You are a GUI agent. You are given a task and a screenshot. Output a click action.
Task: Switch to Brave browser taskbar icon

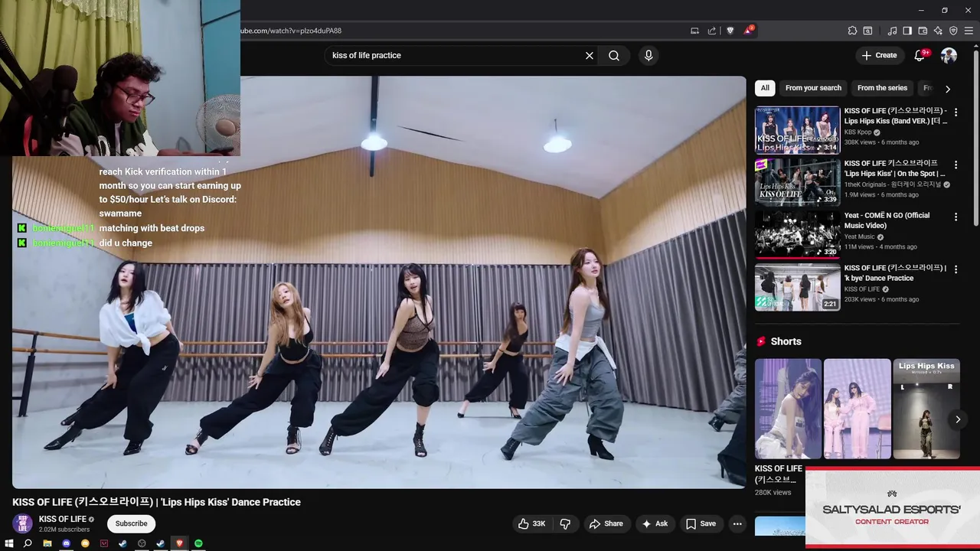click(180, 543)
